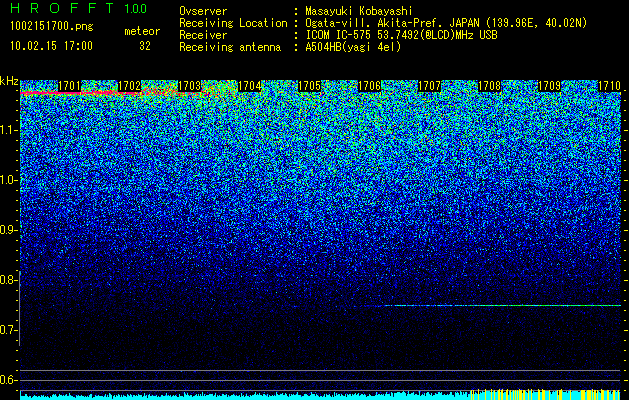Image resolution: width=629 pixels, height=400 pixels.
Task: Click the 1.0 frequency axis label
Action: tap(9, 180)
